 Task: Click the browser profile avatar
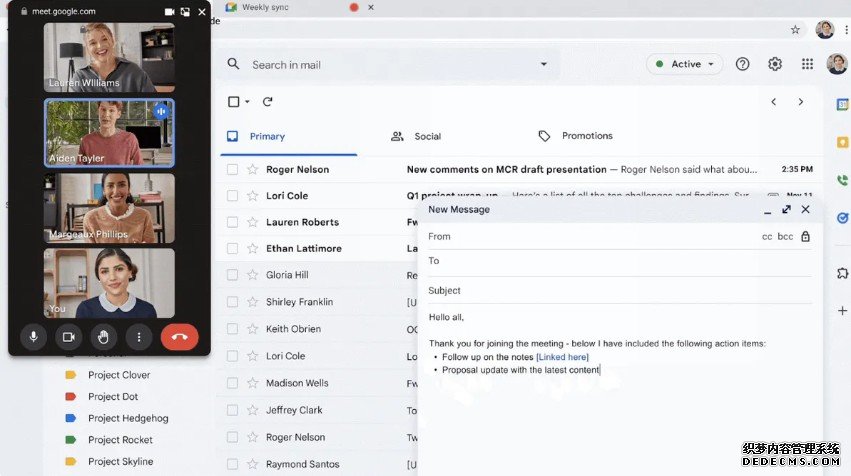[824, 30]
